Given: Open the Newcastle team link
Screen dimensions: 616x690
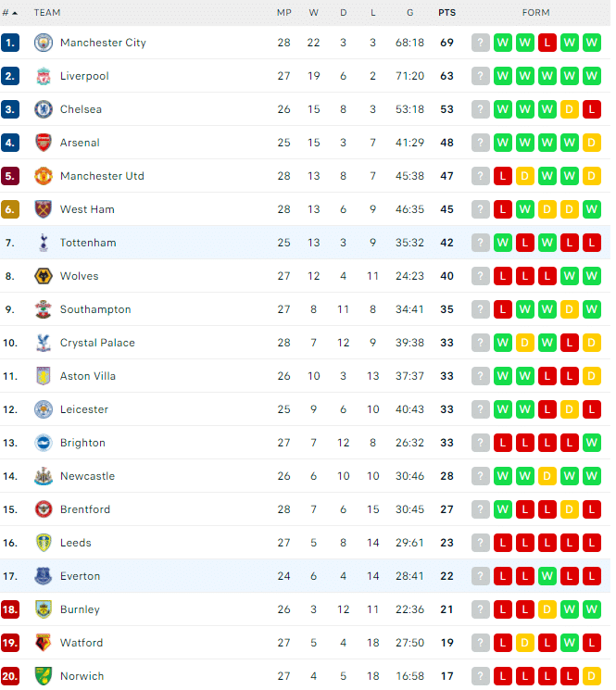Looking at the screenshot, I should tap(88, 476).
